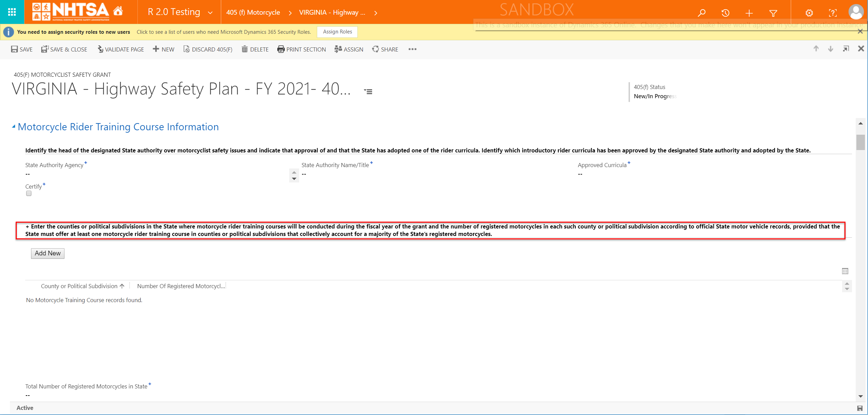The height and width of the screenshot is (415, 868).
Task: Click the NHTSA home icon
Action: [118, 11]
